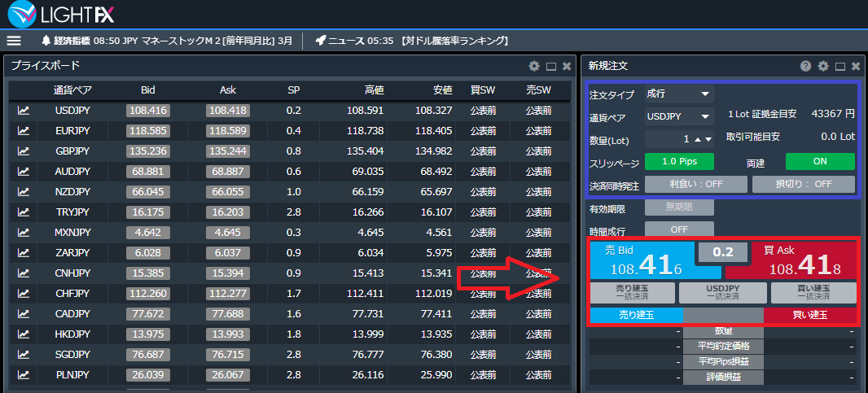Open プライスボード settings gear

(533, 67)
